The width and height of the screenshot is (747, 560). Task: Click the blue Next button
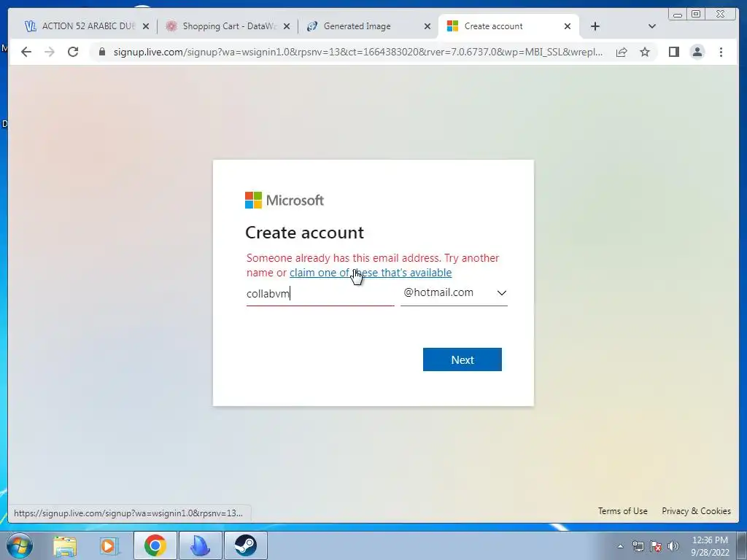click(462, 359)
